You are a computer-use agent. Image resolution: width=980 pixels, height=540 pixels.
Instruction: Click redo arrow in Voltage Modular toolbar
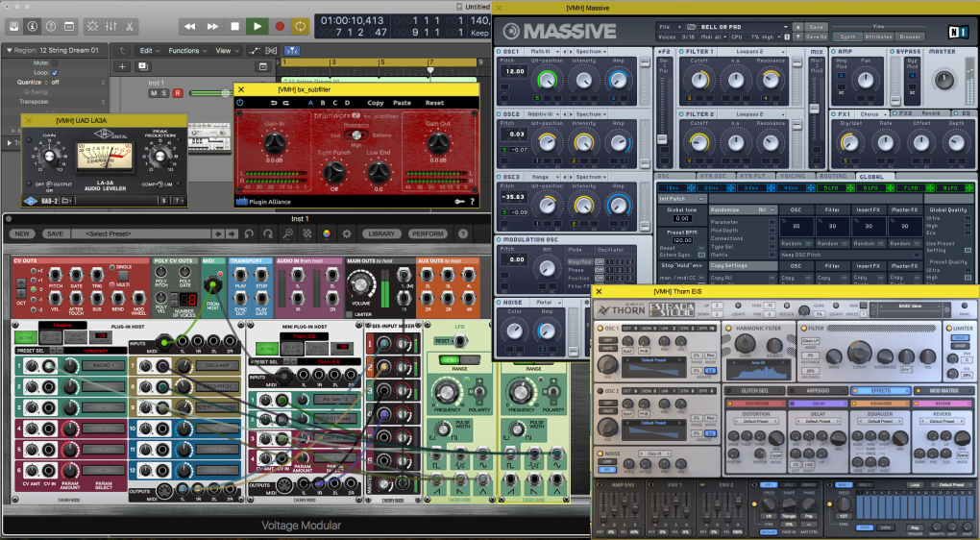(268, 233)
